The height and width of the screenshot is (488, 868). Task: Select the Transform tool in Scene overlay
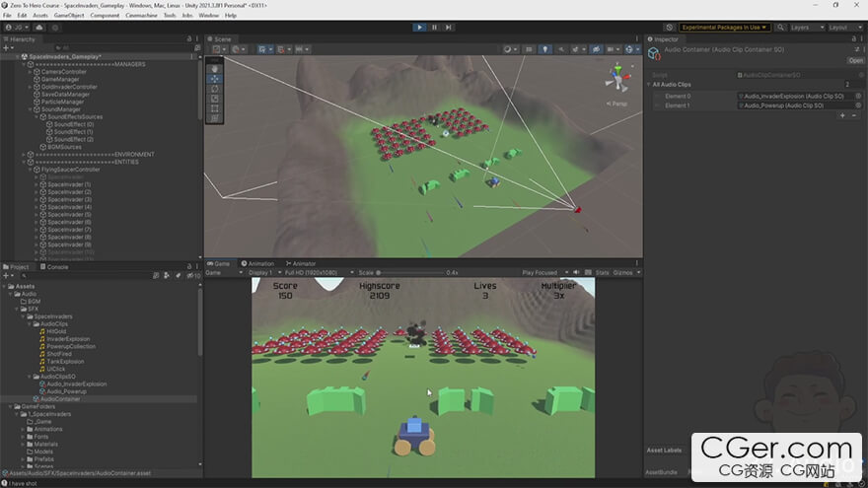point(215,118)
